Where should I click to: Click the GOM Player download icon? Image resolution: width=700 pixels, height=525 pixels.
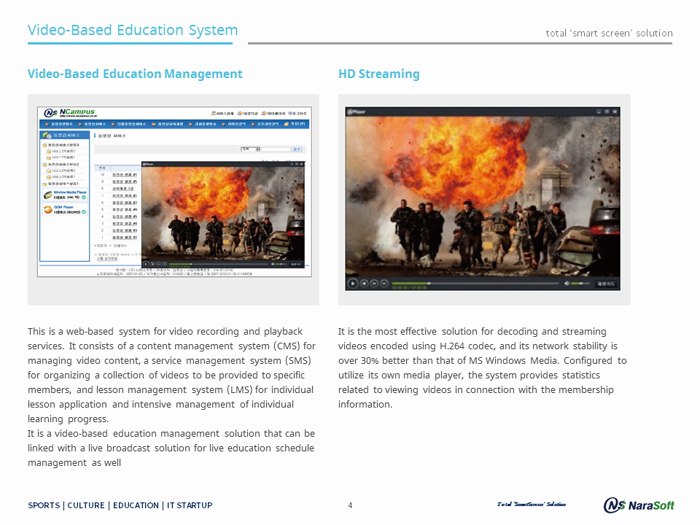[83, 212]
